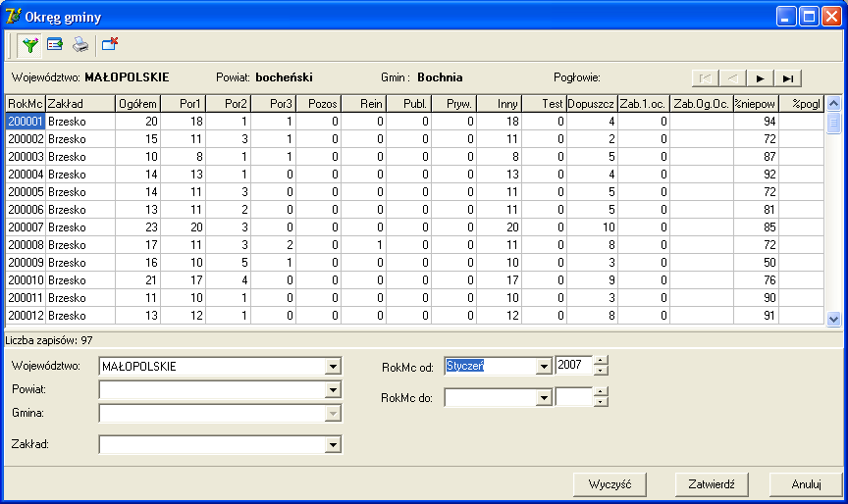Select the row cell 200009
Viewport: 848px width, 504px height.
click(25, 263)
